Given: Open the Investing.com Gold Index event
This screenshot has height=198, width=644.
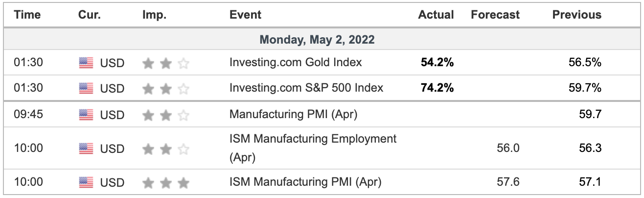Looking at the screenshot, I should (x=296, y=62).
